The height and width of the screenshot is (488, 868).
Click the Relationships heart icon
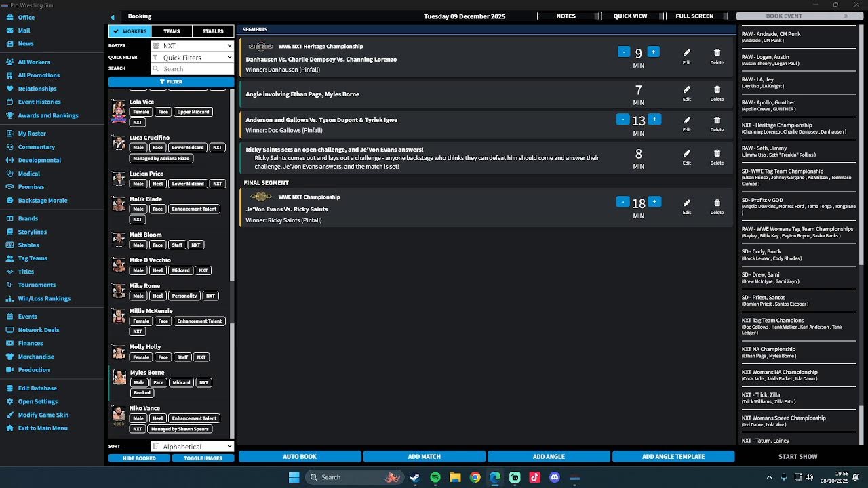point(10,89)
